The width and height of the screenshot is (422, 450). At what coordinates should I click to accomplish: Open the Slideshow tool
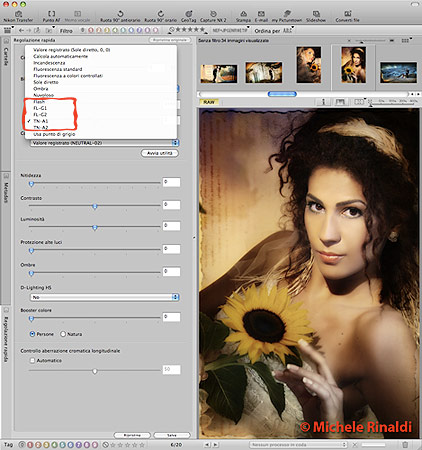pyautogui.click(x=316, y=14)
